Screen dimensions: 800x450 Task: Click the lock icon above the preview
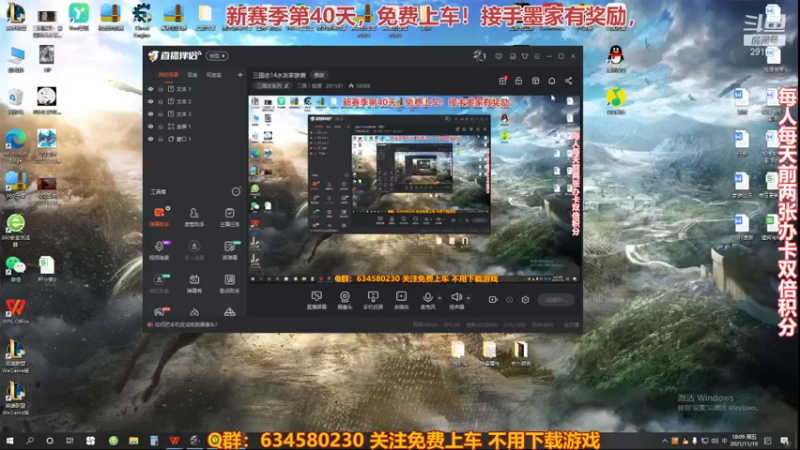(x=518, y=81)
